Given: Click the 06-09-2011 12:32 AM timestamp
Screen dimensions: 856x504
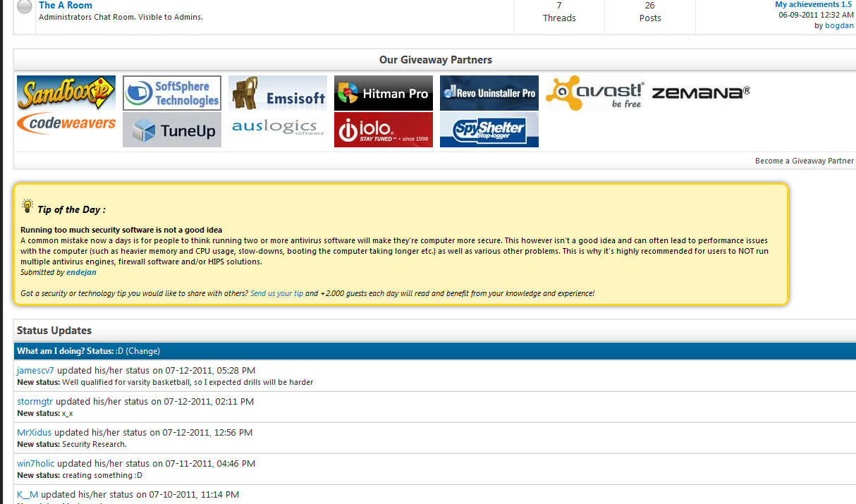Looking at the screenshot, I should point(817,15).
